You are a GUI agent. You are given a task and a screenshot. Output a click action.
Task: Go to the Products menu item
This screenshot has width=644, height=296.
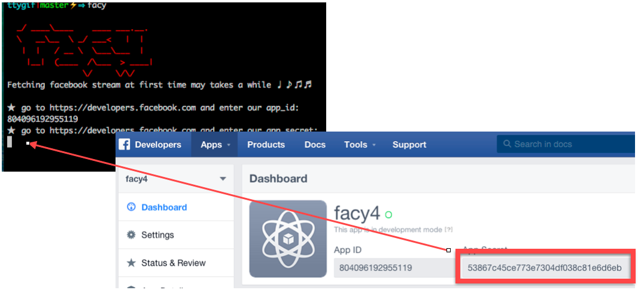[x=266, y=145]
